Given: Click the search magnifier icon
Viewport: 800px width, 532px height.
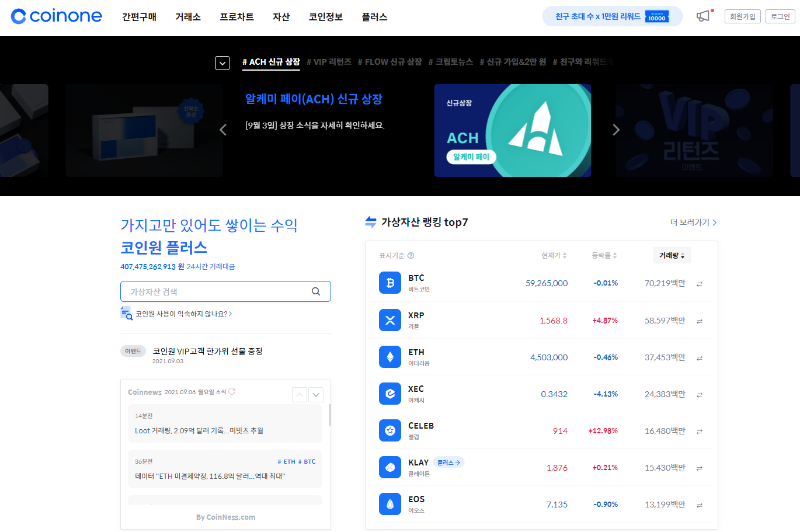Looking at the screenshot, I should click(x=316, y=291).
